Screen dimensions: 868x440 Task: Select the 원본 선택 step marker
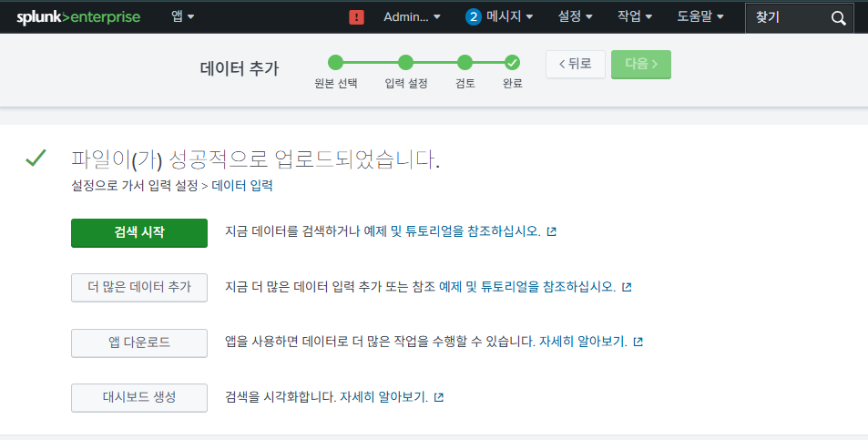(x=335, y=63)
